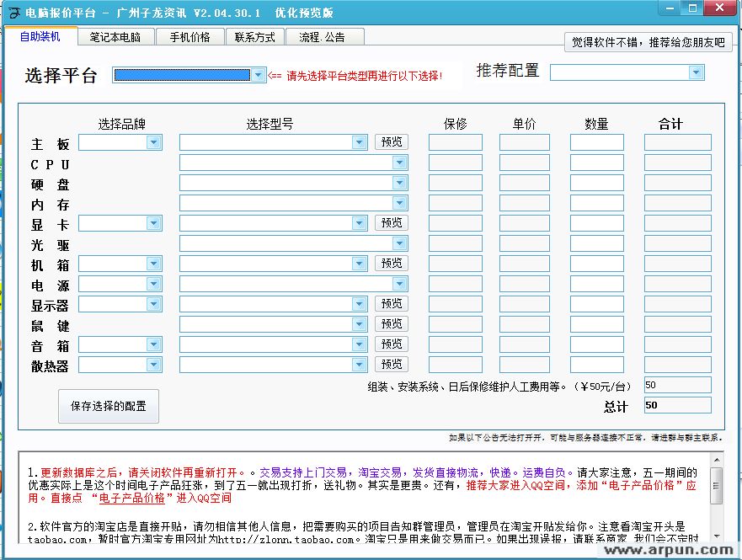
Task: Open the 光驱 model dropdown
Action: (x=400, y=243)
